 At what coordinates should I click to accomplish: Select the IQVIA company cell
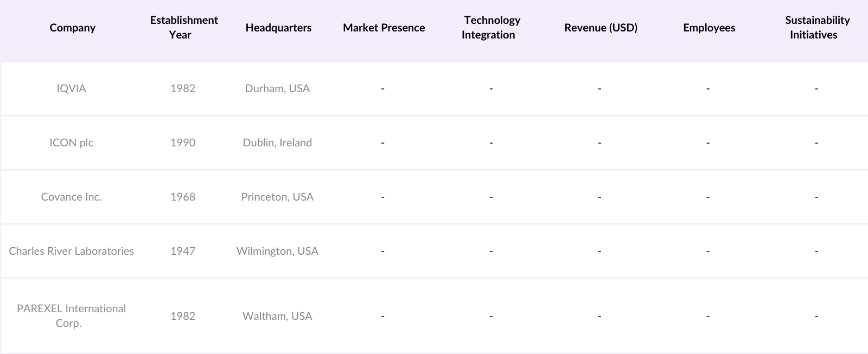click(72, 88)
